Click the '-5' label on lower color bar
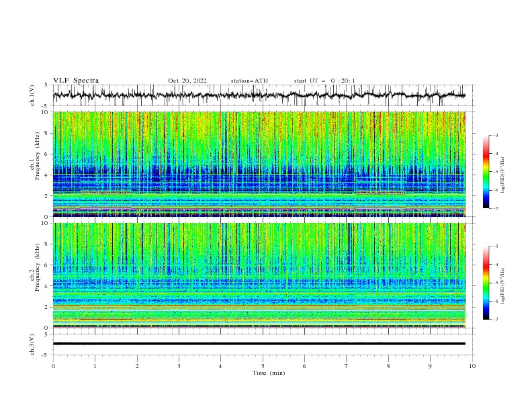This screenshot has width=532, height=411. click(496, 283)
